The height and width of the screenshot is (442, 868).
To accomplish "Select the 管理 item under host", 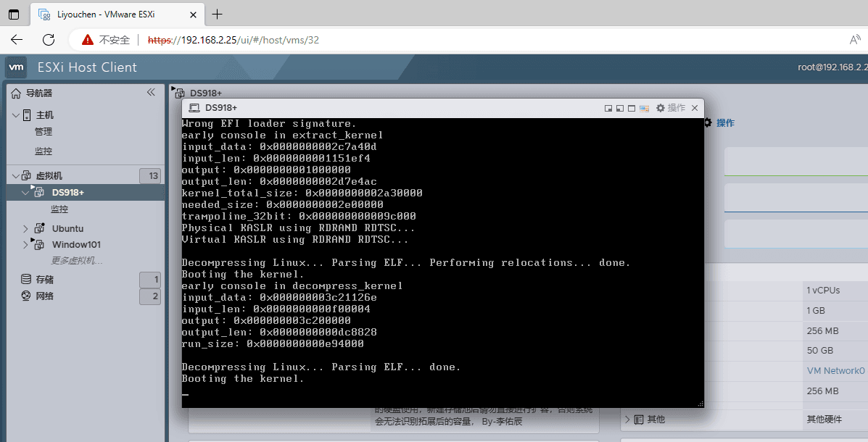I will pos(44,132).
